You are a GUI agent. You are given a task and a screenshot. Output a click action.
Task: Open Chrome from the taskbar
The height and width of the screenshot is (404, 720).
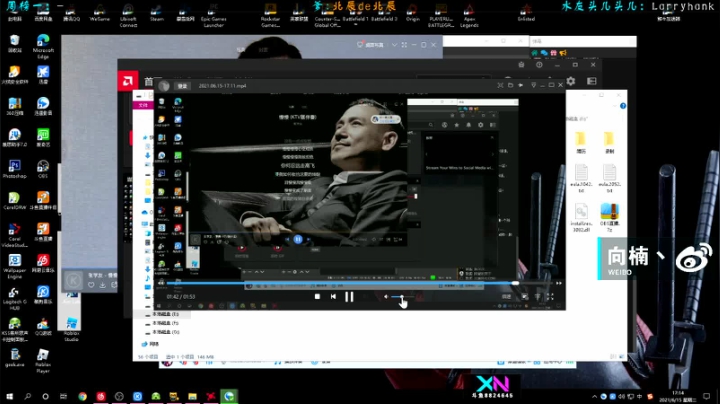point(82,396)
